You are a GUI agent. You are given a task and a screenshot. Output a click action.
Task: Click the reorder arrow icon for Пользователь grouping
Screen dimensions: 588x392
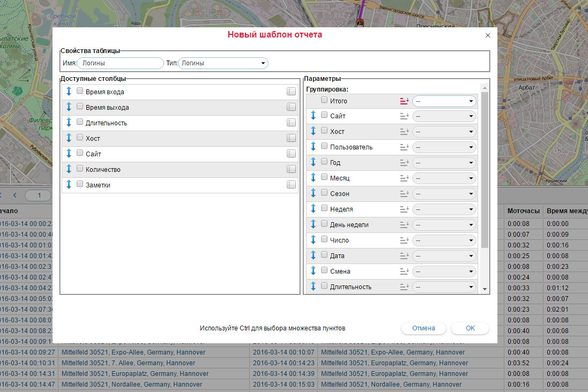314,147
